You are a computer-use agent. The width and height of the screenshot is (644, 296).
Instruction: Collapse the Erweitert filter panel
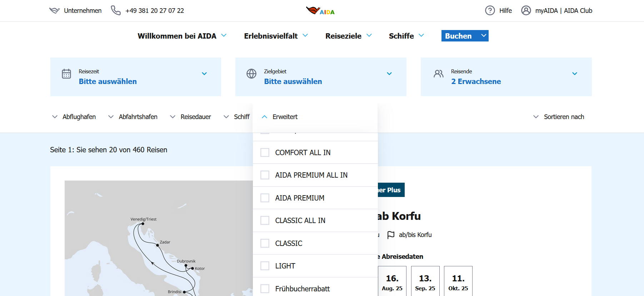(280, 117)
